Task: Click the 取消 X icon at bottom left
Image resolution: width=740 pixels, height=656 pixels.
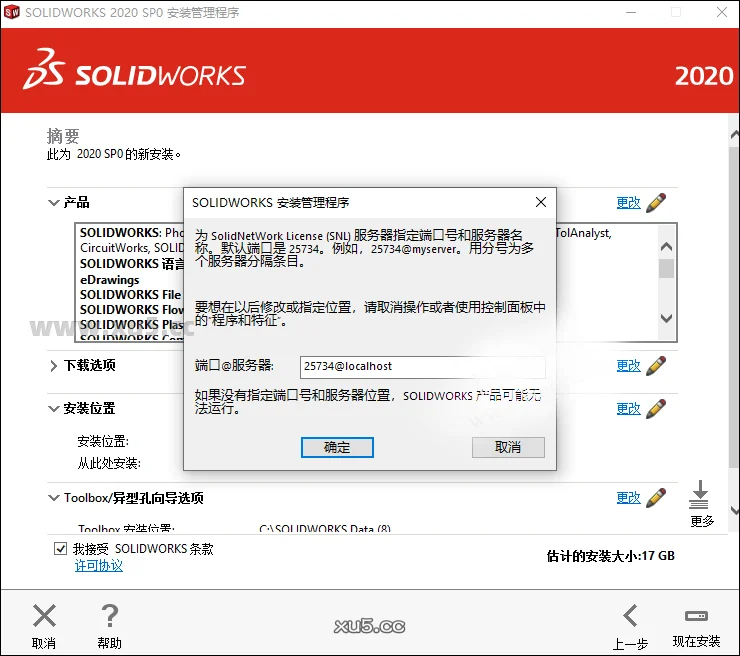Action: click(44, 616)
